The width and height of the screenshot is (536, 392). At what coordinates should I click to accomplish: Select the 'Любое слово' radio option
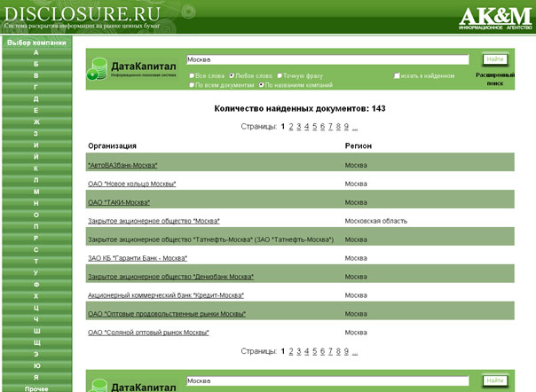pyautogui.click(x=232, y=75)
